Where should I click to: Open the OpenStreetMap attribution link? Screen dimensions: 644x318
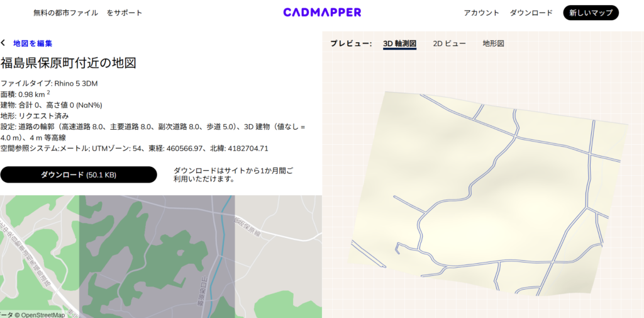(x=43, y=314)
